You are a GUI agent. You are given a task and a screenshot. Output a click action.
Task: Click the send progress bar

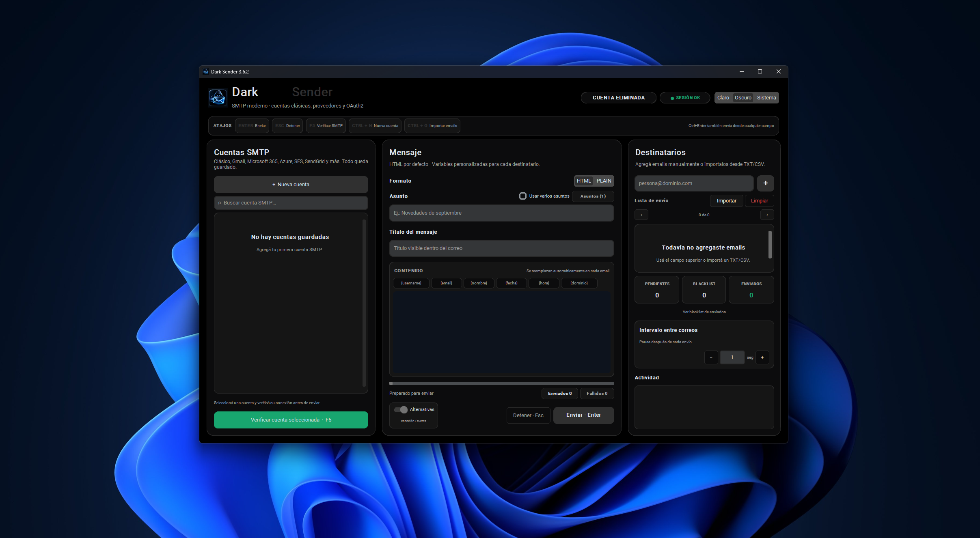pyautogui.click(x=501, y=383)
